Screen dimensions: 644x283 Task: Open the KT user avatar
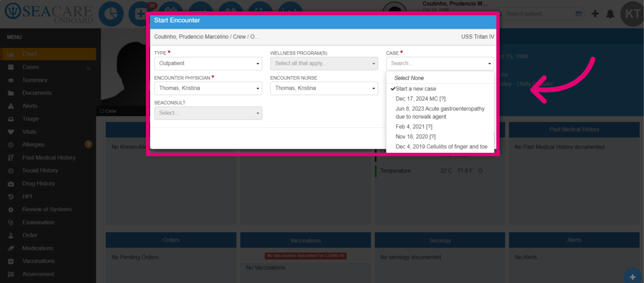pos(632,14)
